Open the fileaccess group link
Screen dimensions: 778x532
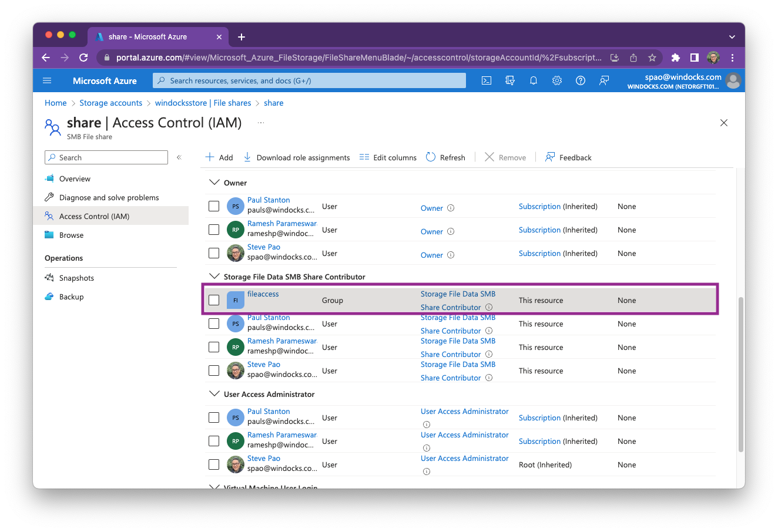[263, 294]
